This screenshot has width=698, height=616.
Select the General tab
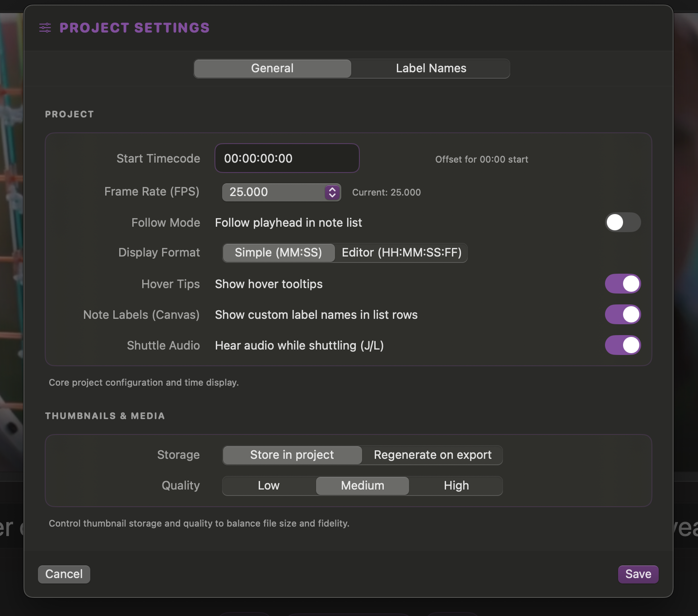pyautogui.click(x=272, y=69)
